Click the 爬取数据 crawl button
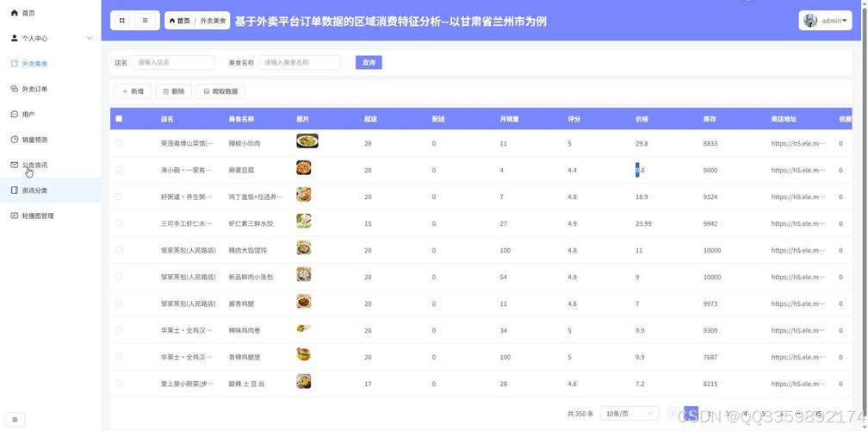Image resolution: width=868 pixels, height=431 pixels. [220, 91]
